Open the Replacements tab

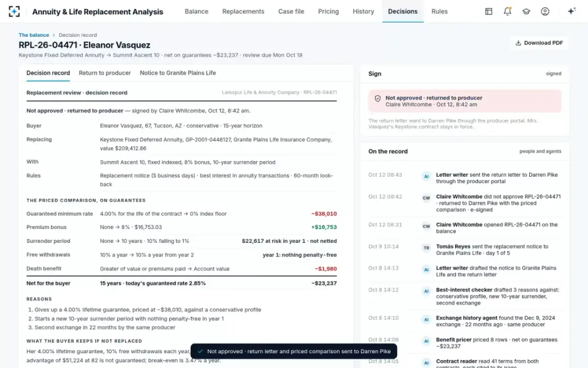(x=243, y=11)
